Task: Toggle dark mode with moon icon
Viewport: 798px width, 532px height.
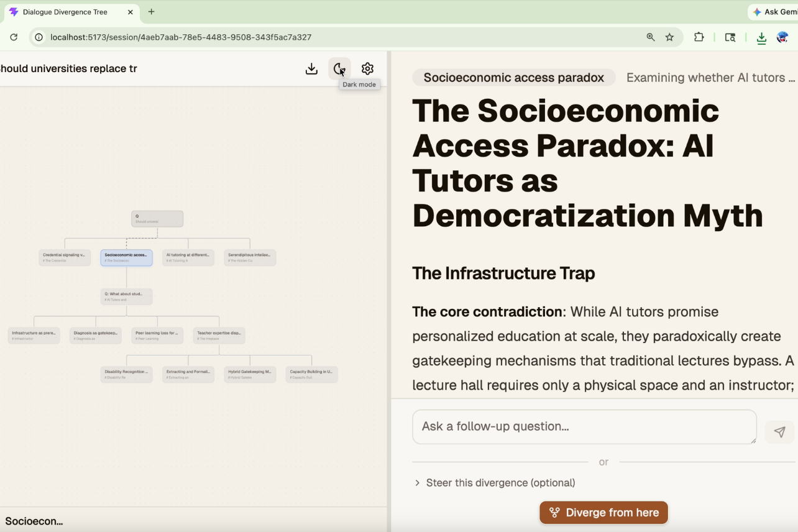Action: [x=339, y=68]
